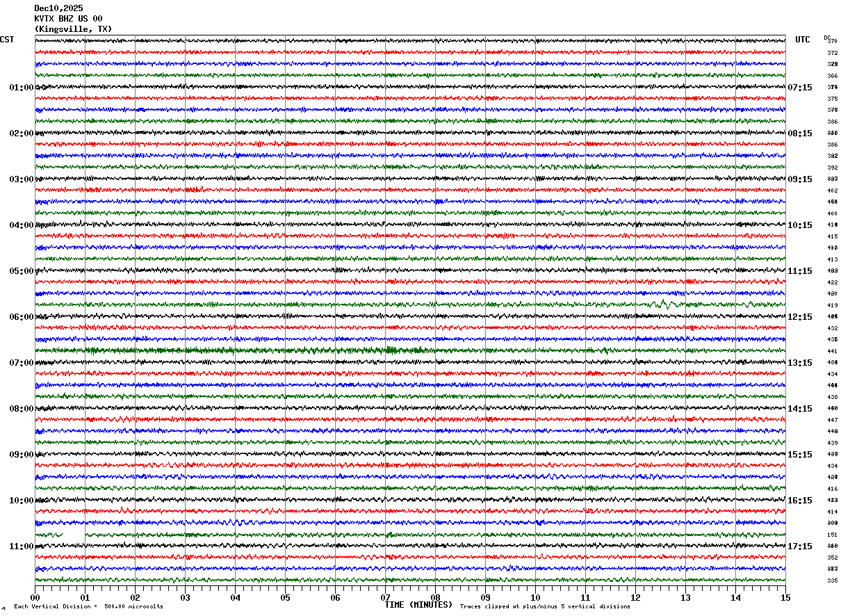The height and width of the screenshot is (616, 841).
Task: Click the DC offset value "413"
Action: coord(832,259)
